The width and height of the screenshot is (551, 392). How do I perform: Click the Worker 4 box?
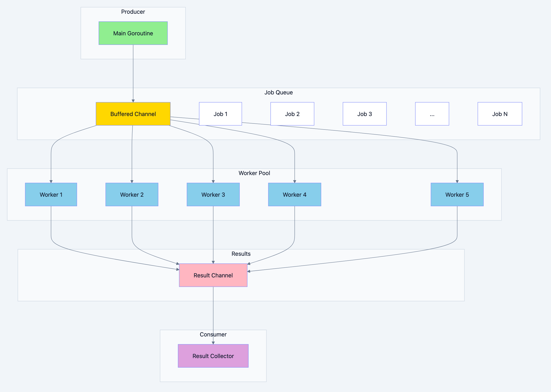click(x=295, y=195)
